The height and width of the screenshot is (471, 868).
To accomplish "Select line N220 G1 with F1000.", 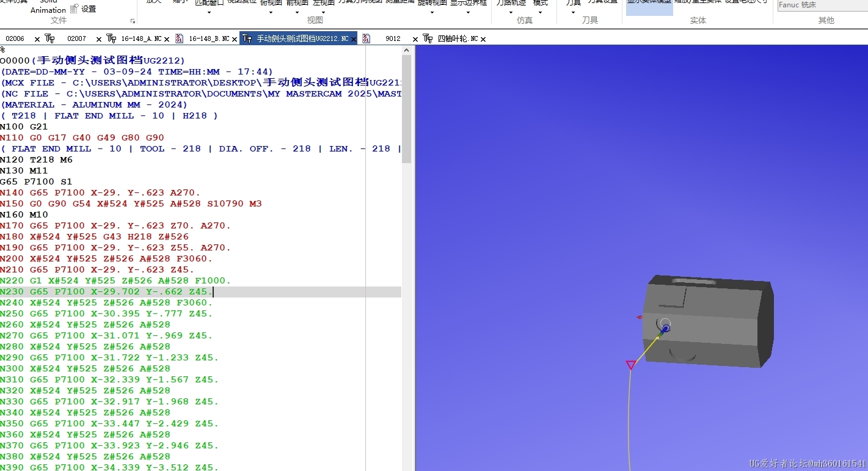I will coord(115,281).
